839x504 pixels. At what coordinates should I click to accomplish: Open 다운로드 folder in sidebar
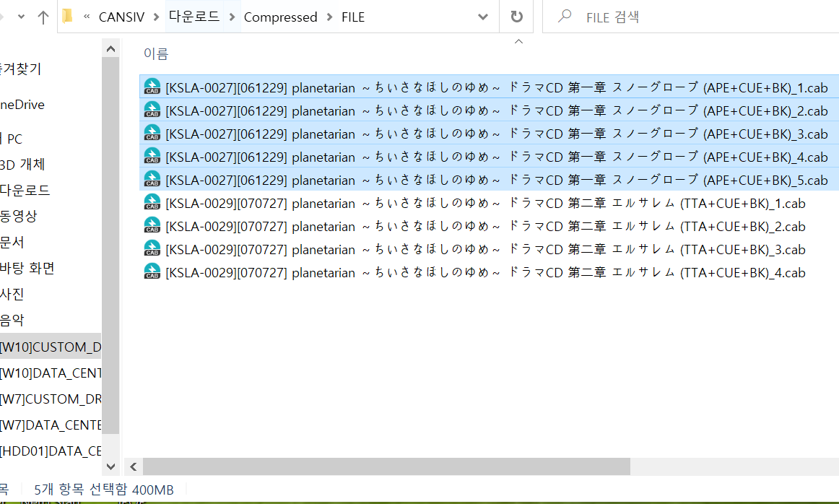(x=25, y=190)
